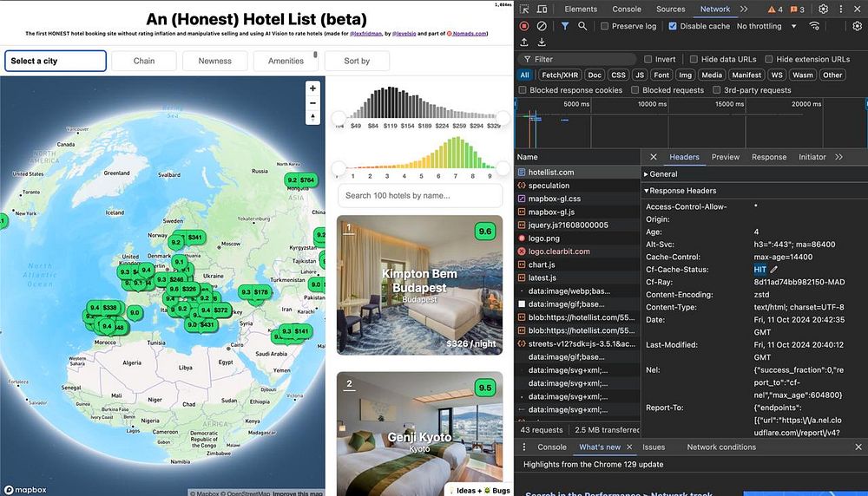Open the No throttling dropdown
The width and height of the screenshot is (868, 496).
pyautogui.click(x=766, y=26)
